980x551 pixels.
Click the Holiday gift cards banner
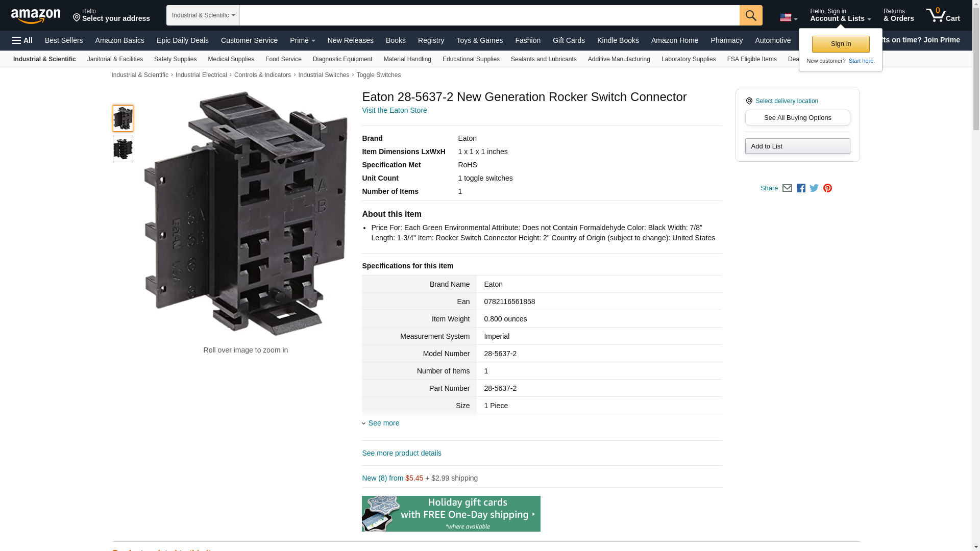click(451, 514)
